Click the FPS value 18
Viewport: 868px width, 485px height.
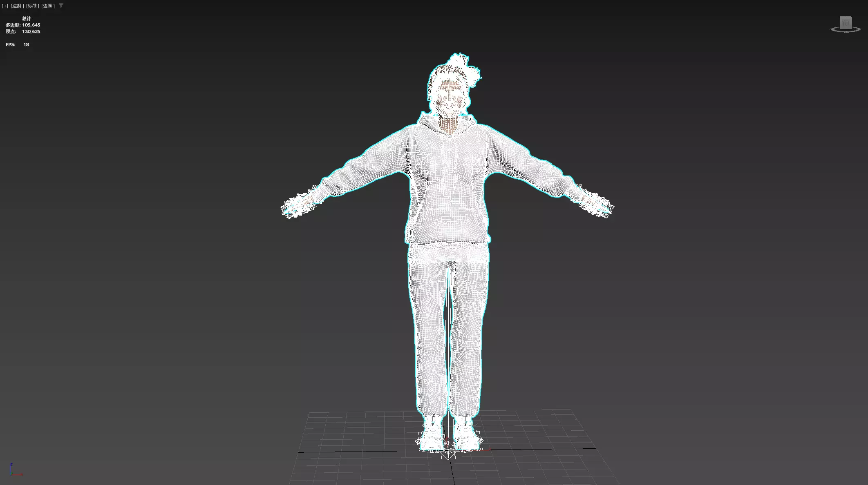26,44
